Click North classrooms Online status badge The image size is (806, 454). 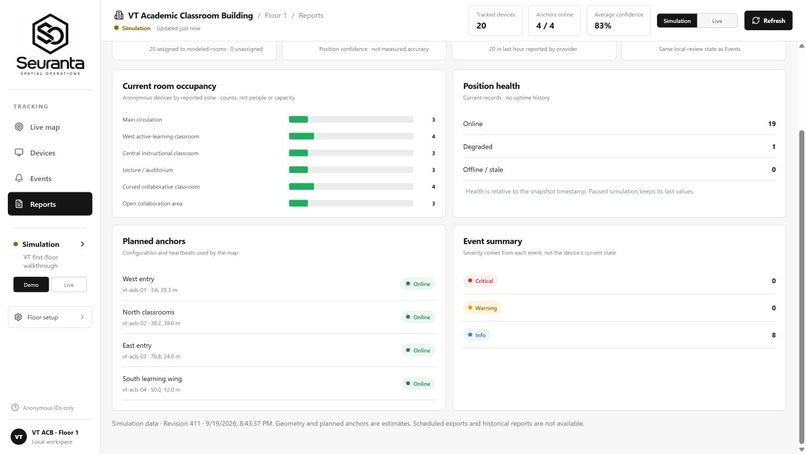click(418, 317)
